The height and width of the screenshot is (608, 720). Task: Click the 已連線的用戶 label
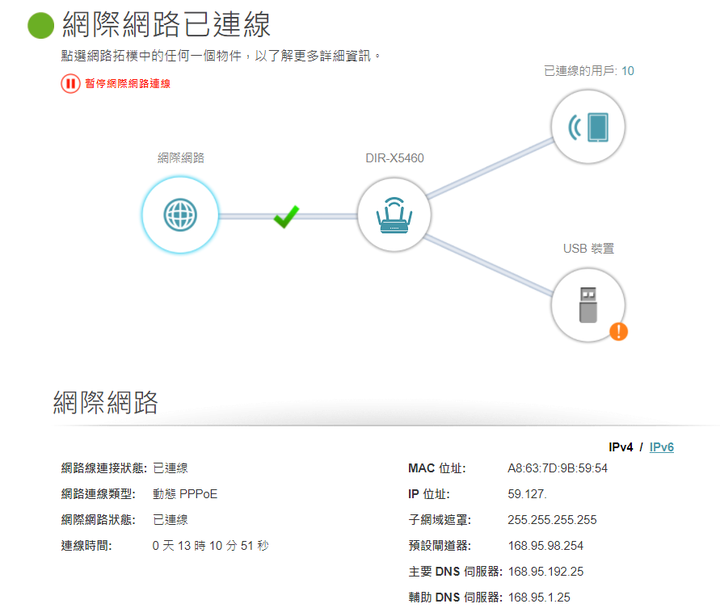tap(580, 71)
